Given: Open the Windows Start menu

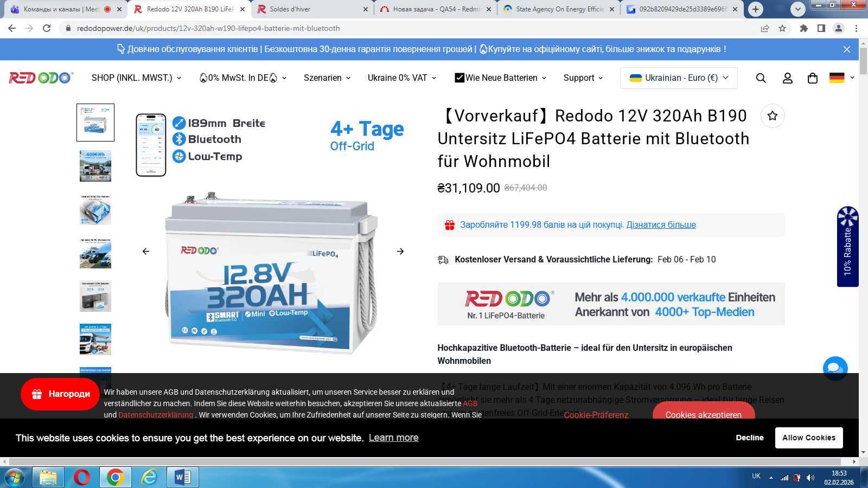Looking at the screenshot, I should point(15,478).
